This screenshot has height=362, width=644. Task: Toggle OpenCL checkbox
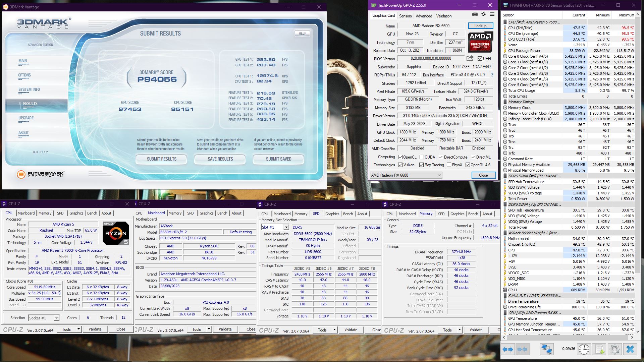tap(400, 157)
